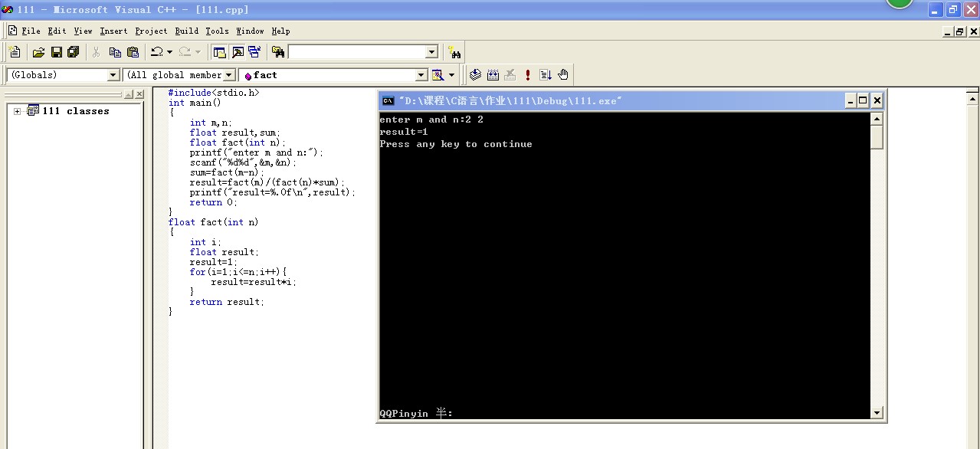
Task: Open the View menu
Action: click(83, 31)
